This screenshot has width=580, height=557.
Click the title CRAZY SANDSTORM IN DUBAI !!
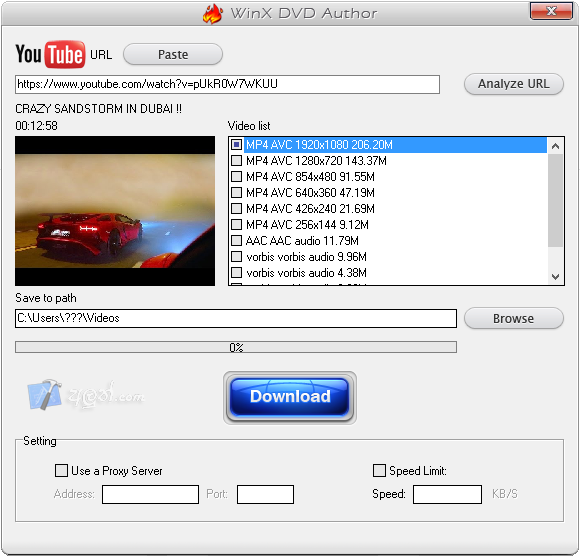[x=98, y=109]
